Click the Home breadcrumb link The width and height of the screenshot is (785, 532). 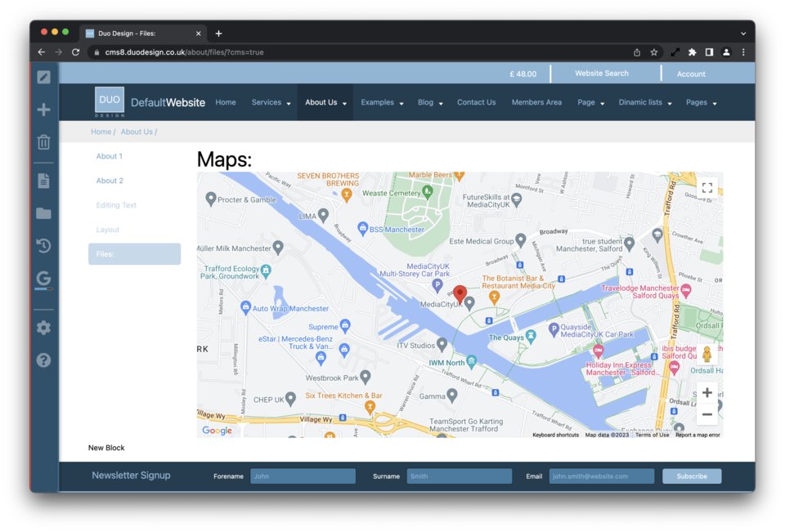101,132
